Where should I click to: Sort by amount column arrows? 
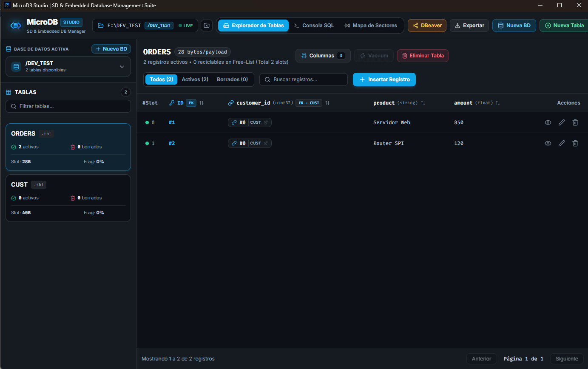click(497, 103)
